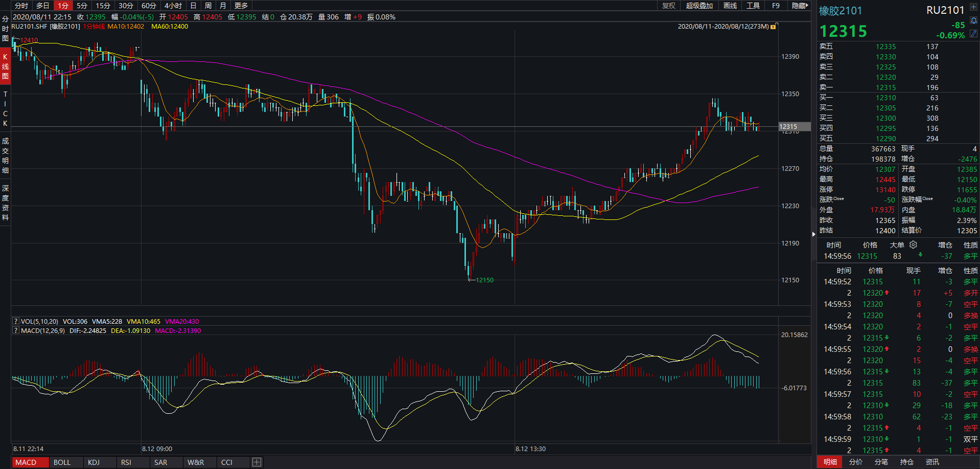Click the 8.12 09:00 time axis label

coord(157,449)
